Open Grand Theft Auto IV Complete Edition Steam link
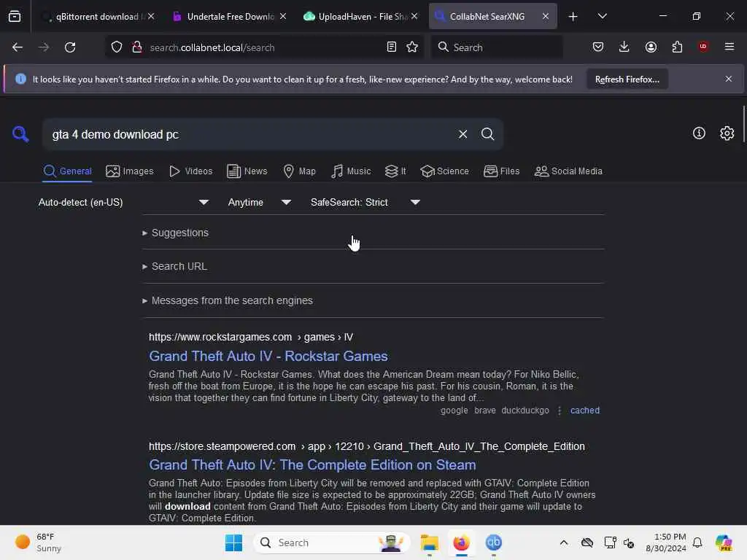Image resolution: width=747 pixels, height=560 pixels. (x=312, y=464)
